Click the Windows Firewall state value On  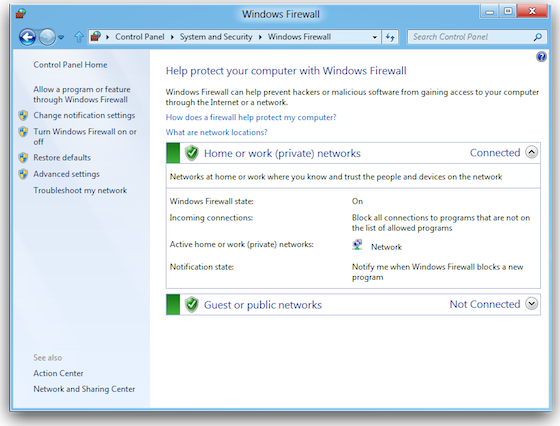(x=357, y=201)
